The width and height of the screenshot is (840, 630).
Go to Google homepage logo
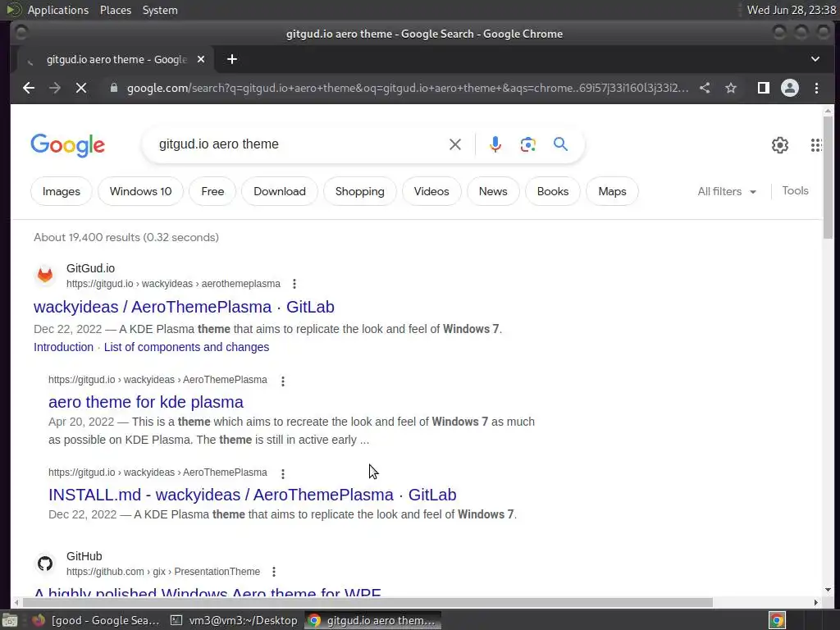pyautogui.click(x=68, y=145)
